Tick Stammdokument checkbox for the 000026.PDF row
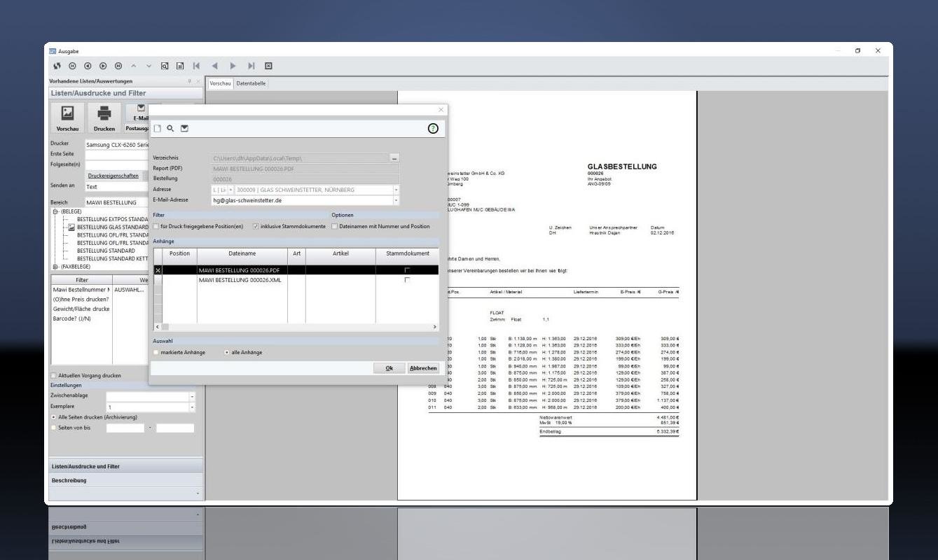 pyautogui.click(x=407, y=270)
